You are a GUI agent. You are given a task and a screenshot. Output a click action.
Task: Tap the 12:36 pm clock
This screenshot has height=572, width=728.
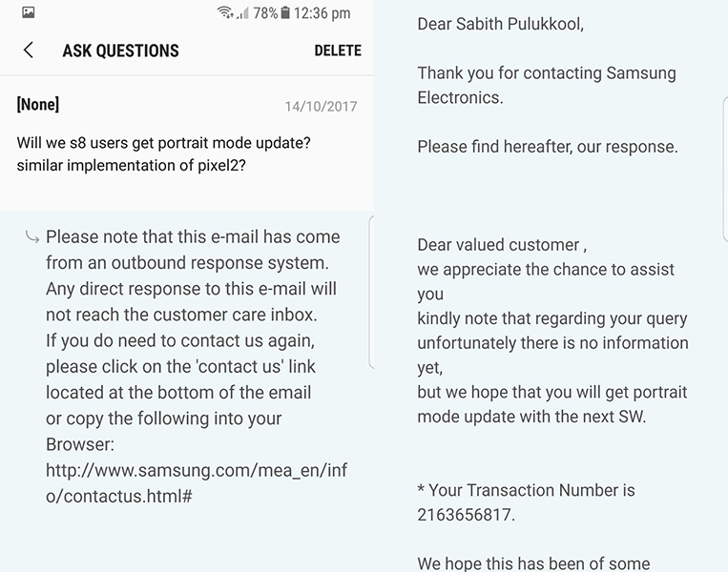pos(322,13)
